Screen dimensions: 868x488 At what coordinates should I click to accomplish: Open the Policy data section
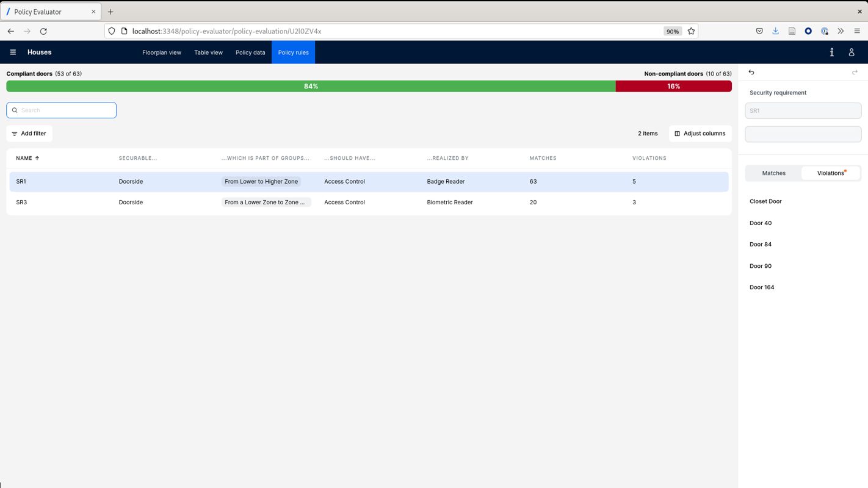point(250,52)
